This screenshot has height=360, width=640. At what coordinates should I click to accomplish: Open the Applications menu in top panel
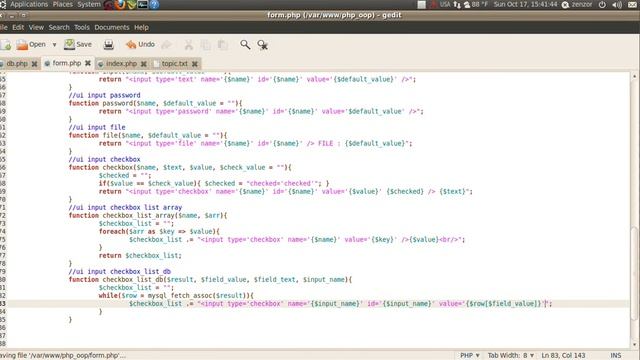[29, 4]
